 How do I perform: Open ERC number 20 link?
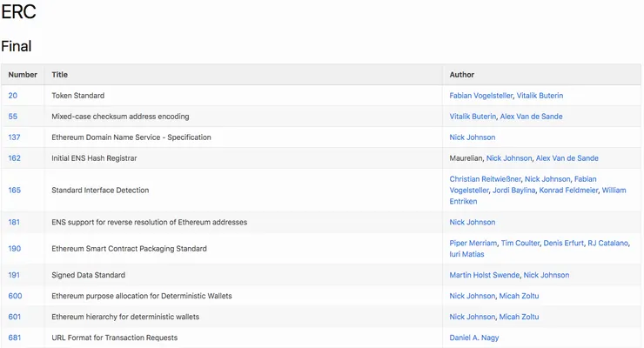[x=13, y=96]
